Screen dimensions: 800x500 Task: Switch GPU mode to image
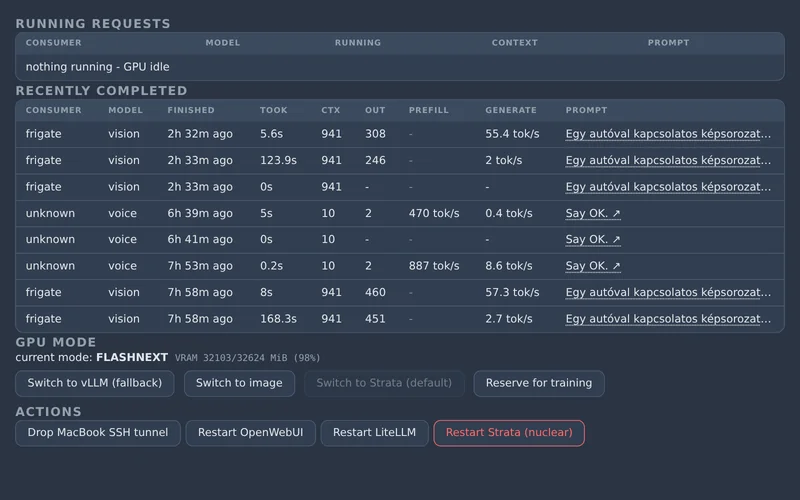tap(239, 383)
